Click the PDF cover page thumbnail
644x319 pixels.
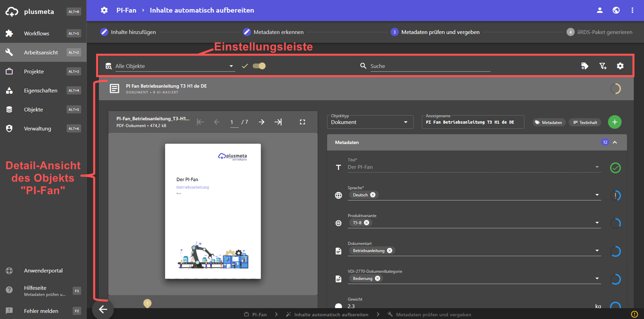pos(213,211)
